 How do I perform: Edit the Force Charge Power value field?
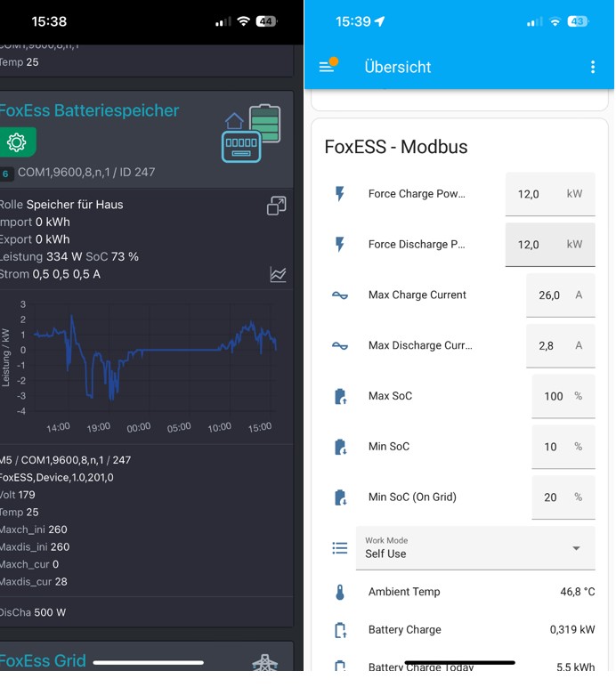(550, 194)
